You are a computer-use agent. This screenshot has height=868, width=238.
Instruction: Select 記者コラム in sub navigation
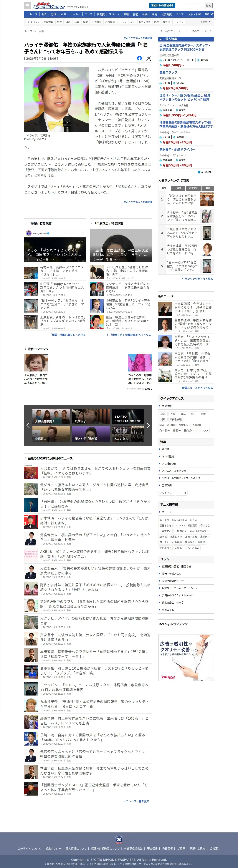click(33, 22)
